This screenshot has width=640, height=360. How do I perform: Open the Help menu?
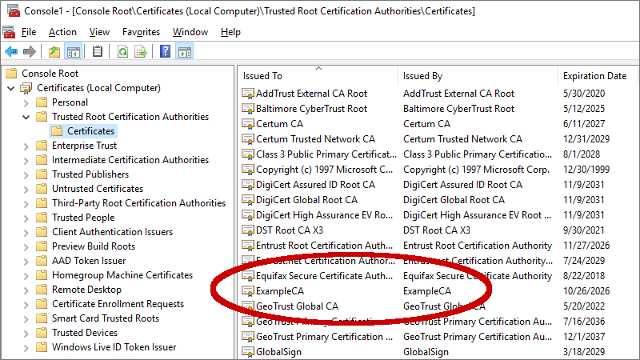231,32
